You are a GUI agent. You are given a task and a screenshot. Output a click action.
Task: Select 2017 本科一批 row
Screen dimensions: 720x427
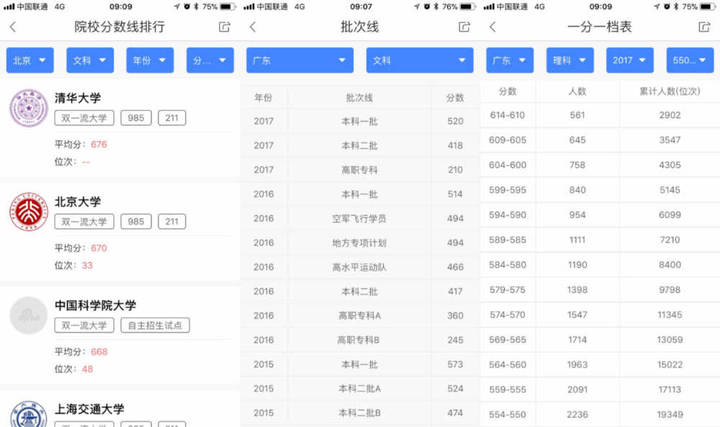[x=360, y=121]
